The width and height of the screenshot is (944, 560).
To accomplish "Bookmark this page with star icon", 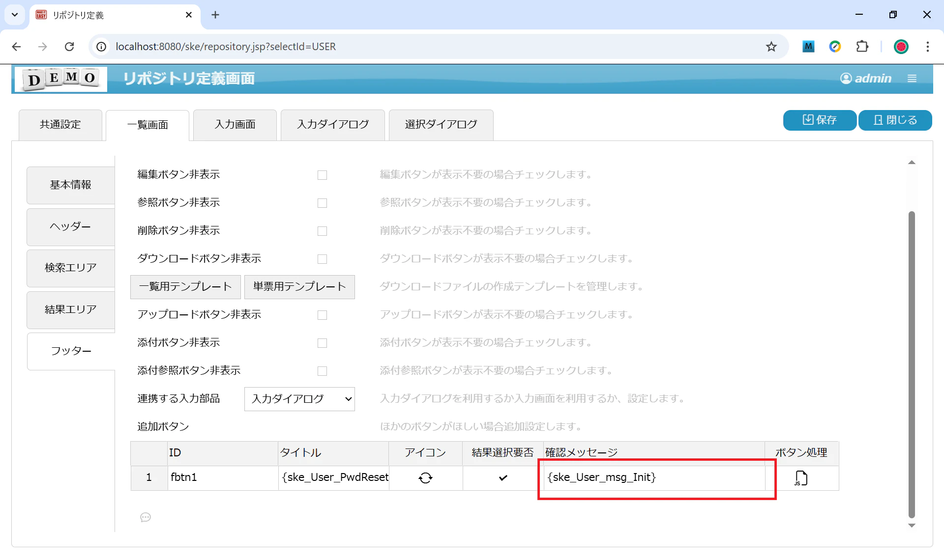I will 771,47.
